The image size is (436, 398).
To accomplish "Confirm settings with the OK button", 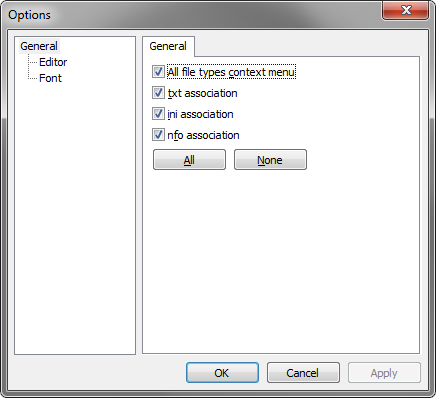I will coord(222,373).
